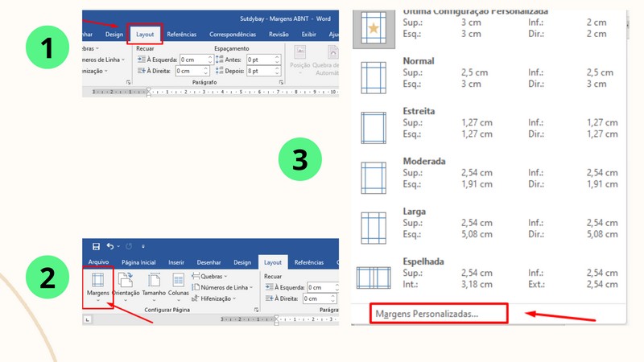Open the Colunas columns menu
644x362 pixels.
(178, 287)
